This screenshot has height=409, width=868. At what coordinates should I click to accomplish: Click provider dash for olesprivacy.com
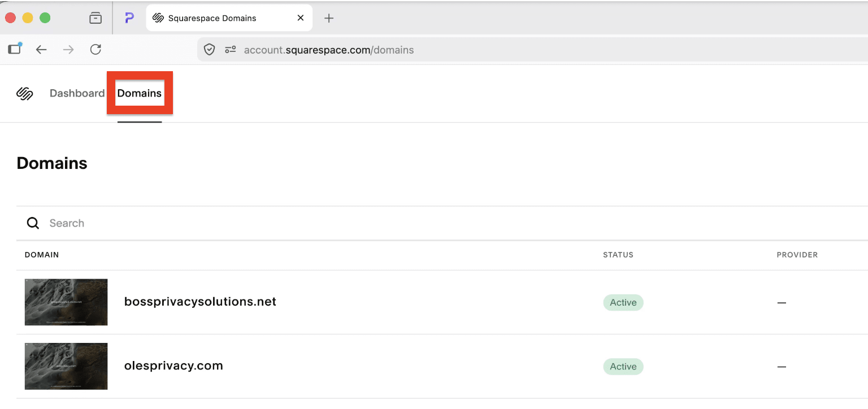point(782,367)
